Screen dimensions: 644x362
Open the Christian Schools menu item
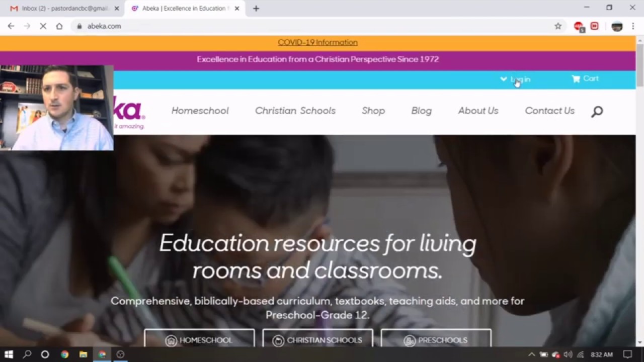295,111
